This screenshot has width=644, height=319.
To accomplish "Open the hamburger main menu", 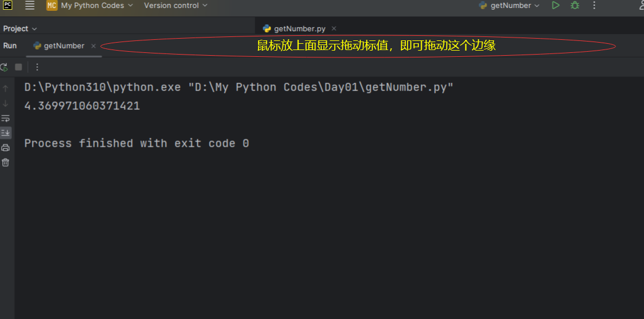I will 30,6.
